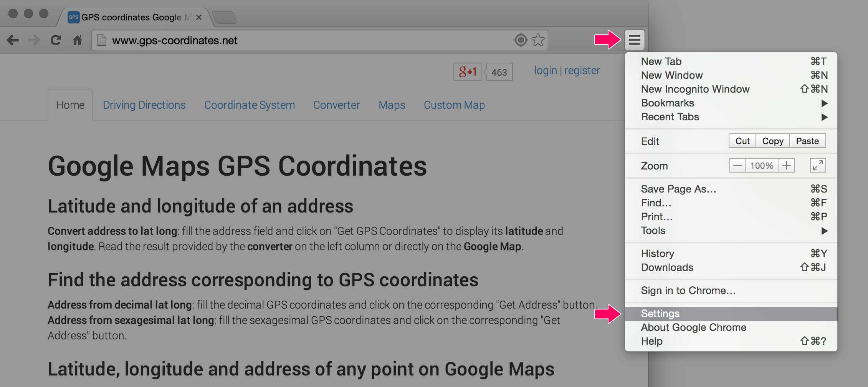Screen dimensions: 868x387
Task: Go to the home page icon
Action: [x=78, y=40]
